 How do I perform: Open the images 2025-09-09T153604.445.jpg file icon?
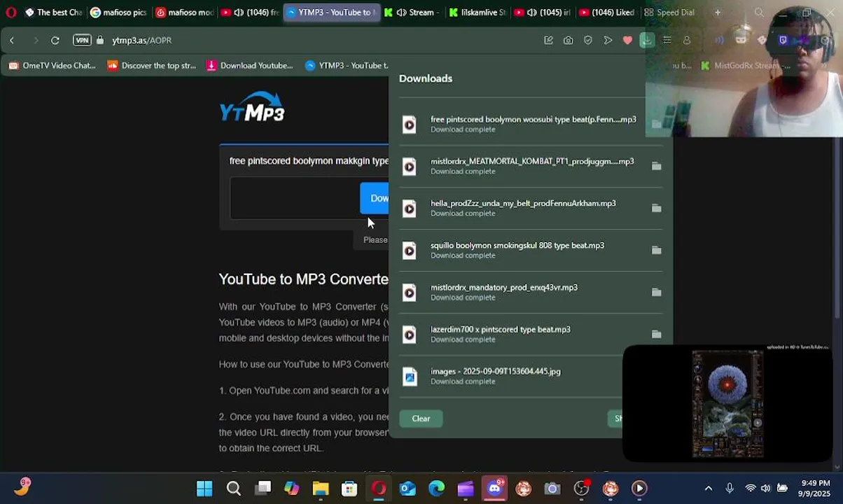click(410, 377)
